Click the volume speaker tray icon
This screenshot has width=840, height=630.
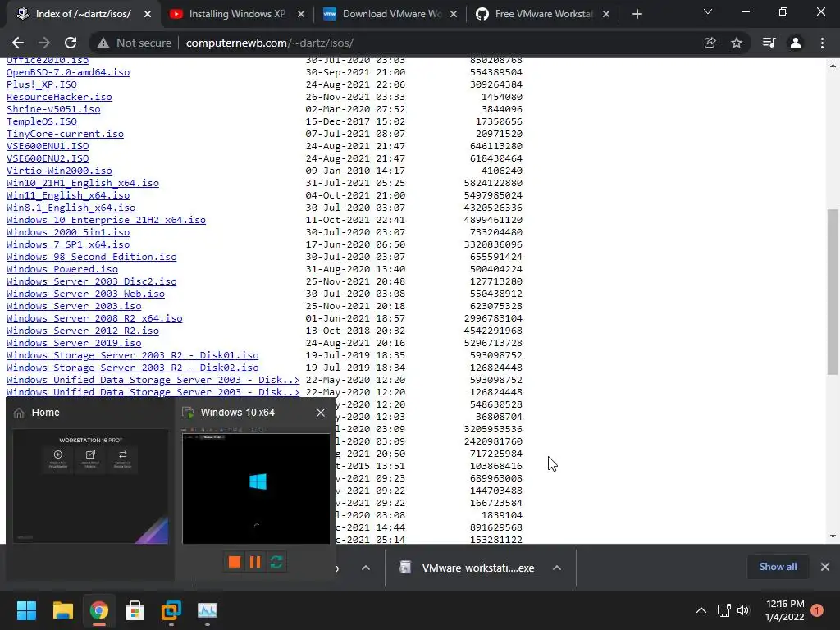(743, 610)
